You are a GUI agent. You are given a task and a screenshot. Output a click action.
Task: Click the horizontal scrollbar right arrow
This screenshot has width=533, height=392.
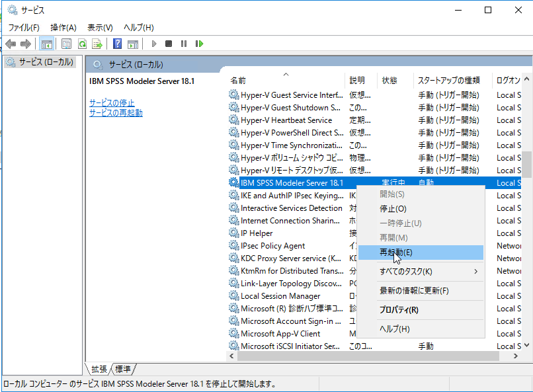click(x=516, y=356)
